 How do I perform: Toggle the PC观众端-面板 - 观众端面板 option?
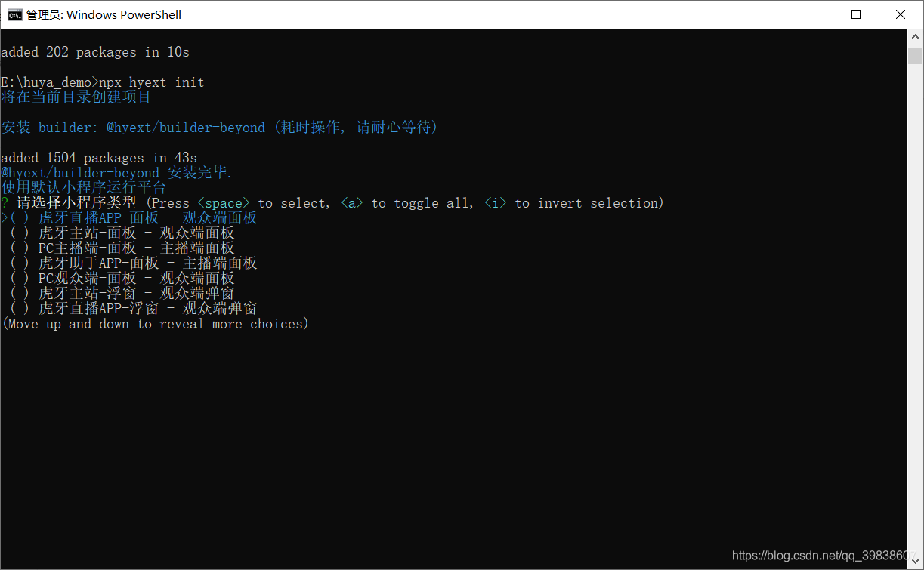click(x=122, y=279)
